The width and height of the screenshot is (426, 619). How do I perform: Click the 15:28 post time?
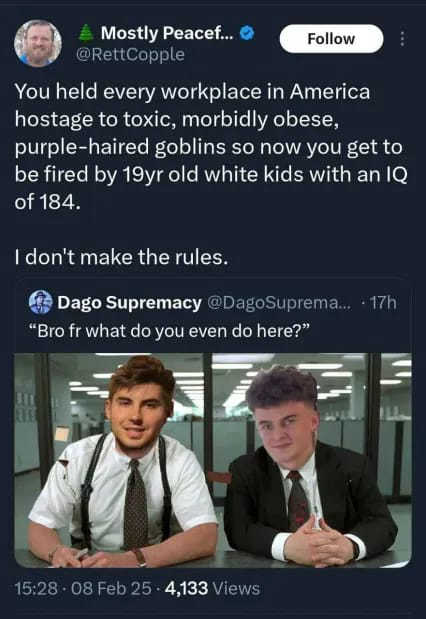[33, 589]
